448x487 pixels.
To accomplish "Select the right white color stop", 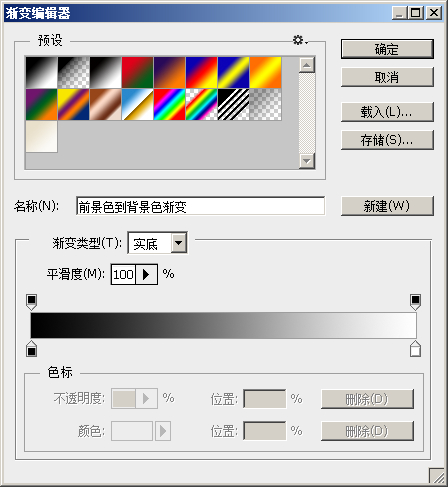I will pyautogui.click(x=415, y=349).
